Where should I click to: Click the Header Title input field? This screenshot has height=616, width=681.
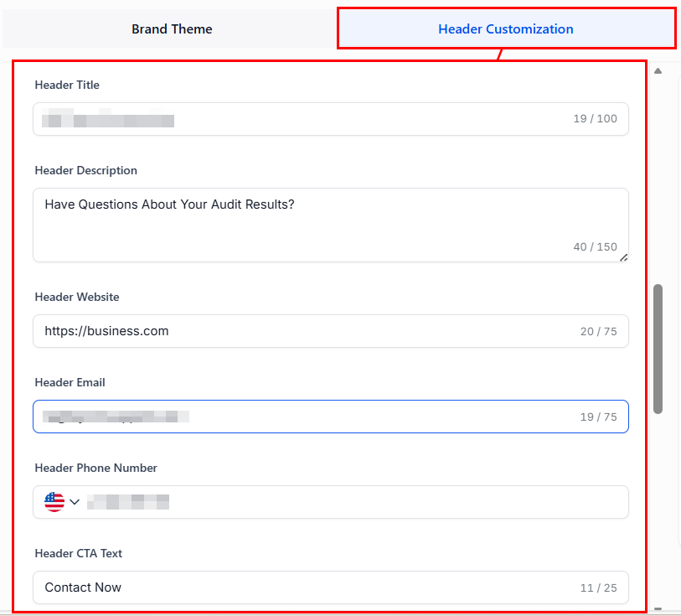pyautogui.click(x=331, y=119)
